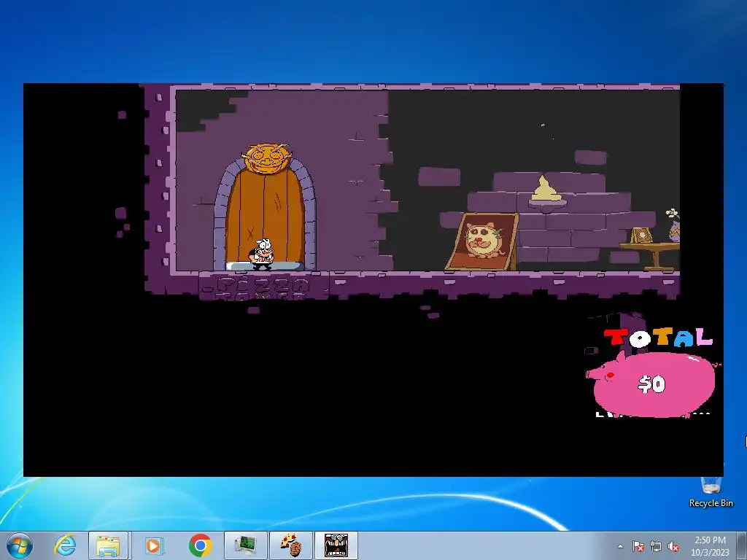This screenshot has height=560, width=747.
Task: Open Windows Media Player from the taskbar
Action: pyautogui.click(x=154, y=545)
